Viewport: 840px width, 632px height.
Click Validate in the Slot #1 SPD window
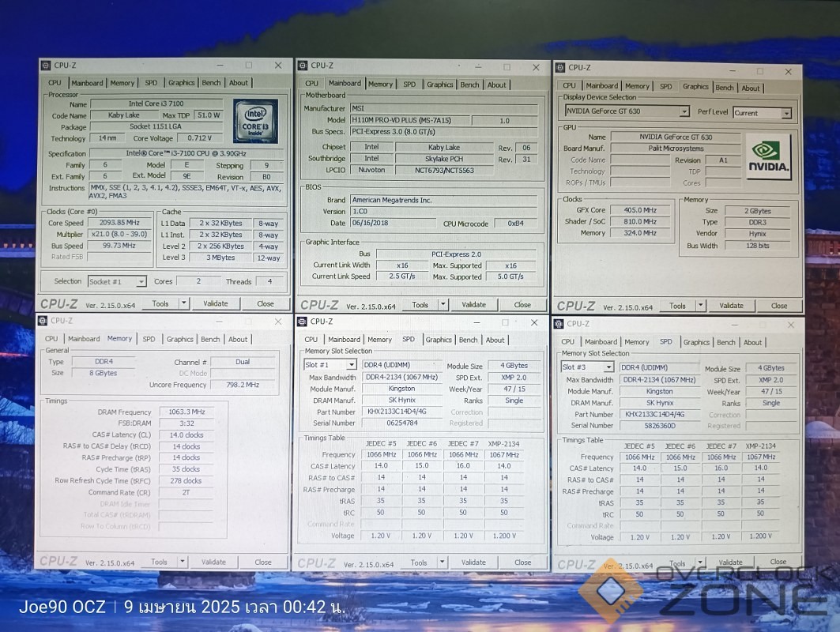[x=473, y=562]
